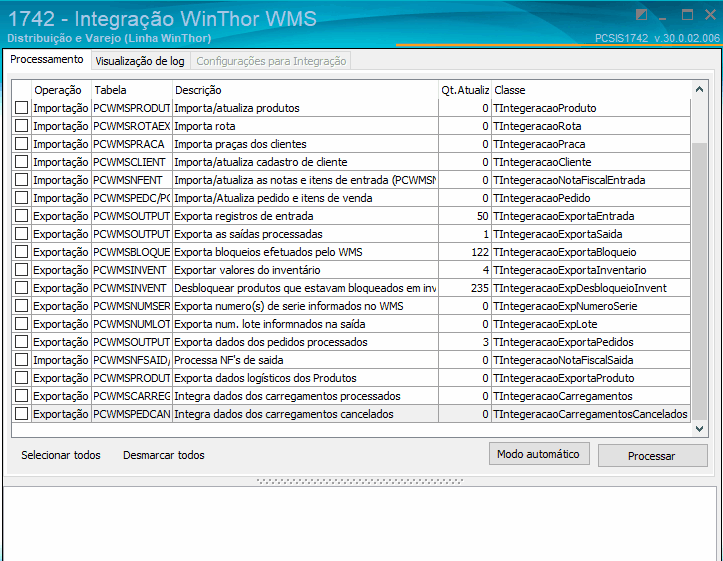Viewport: 723px width, 561px height.
Task: Click the empty log output text area
Action: coord(360,523)
